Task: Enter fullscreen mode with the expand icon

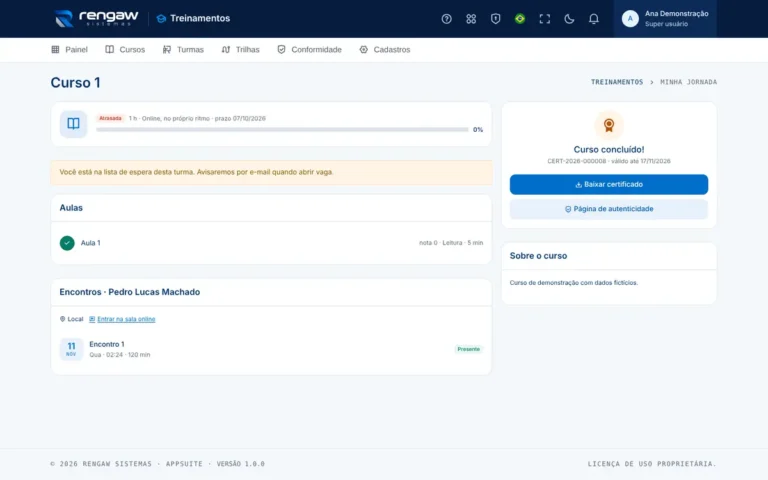Action: (544, 19)
